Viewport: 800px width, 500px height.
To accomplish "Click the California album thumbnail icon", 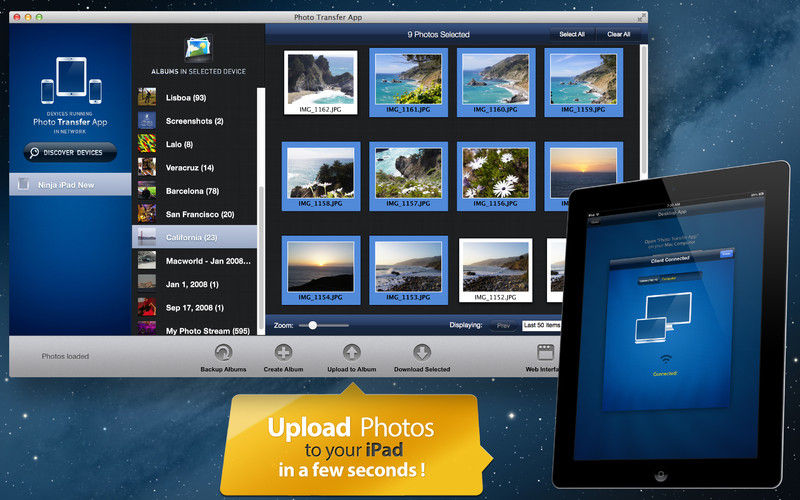I will (147, 237).
